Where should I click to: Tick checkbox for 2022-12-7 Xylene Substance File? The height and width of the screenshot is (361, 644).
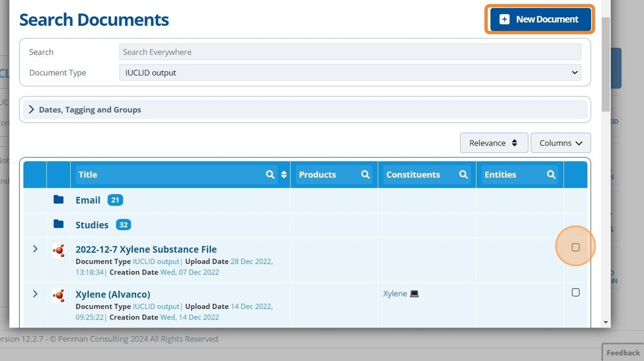[576, 247]
